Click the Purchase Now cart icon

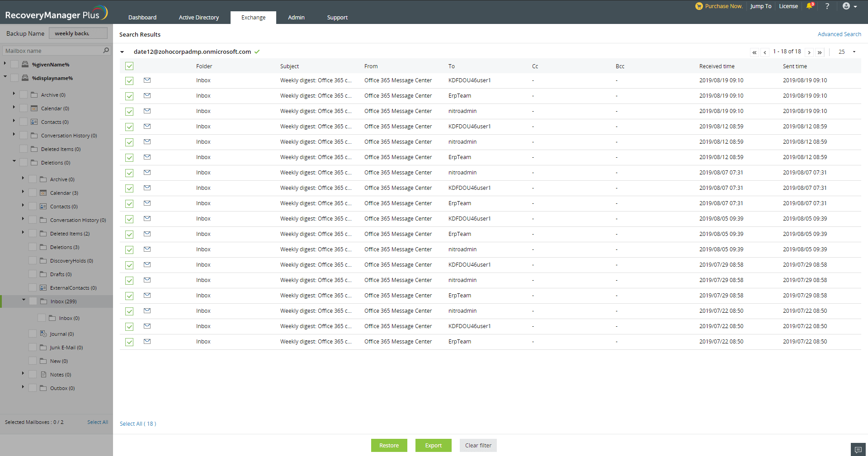click(x=699, y=6)
